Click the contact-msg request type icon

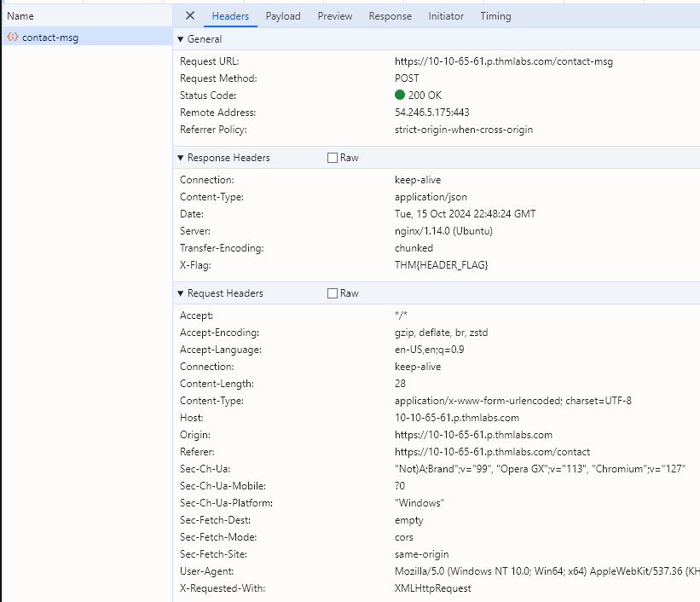click(x=13, y=38)
